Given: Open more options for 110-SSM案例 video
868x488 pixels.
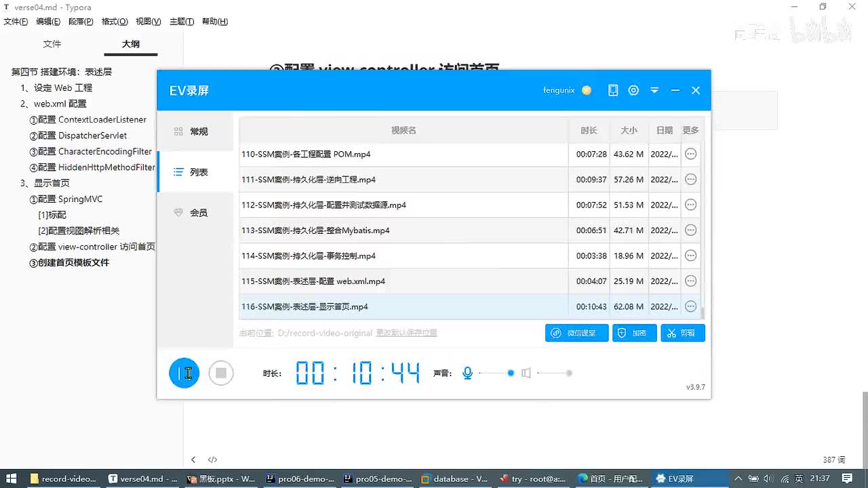Looking at the screenshot, I should (x=690, y=154).
